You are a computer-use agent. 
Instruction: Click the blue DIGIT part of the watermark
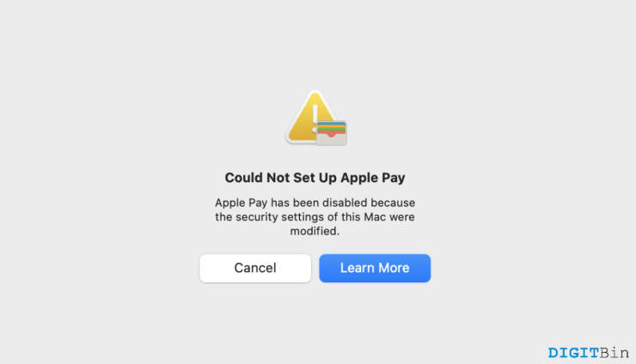(573, 353)
